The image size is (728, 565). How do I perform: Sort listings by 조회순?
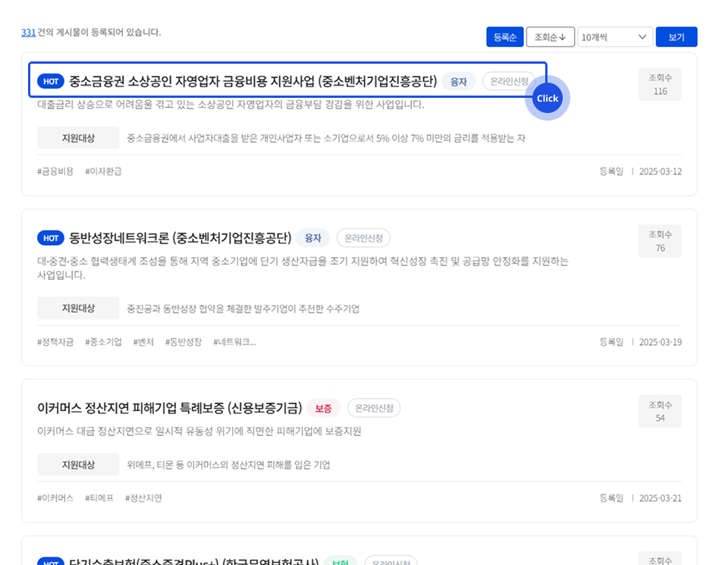click(x=550, y=37)
